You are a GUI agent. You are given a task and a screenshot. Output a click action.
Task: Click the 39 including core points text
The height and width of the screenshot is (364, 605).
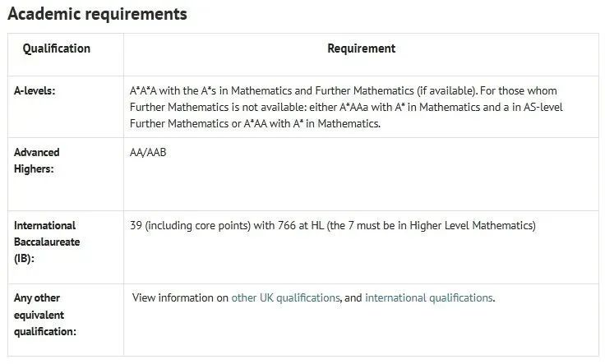[190, 225]
